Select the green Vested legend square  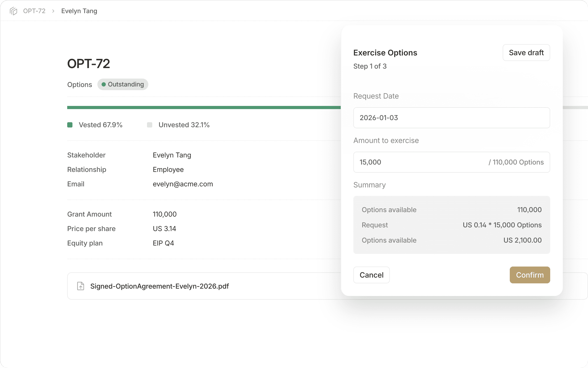(x=70, y=125)
